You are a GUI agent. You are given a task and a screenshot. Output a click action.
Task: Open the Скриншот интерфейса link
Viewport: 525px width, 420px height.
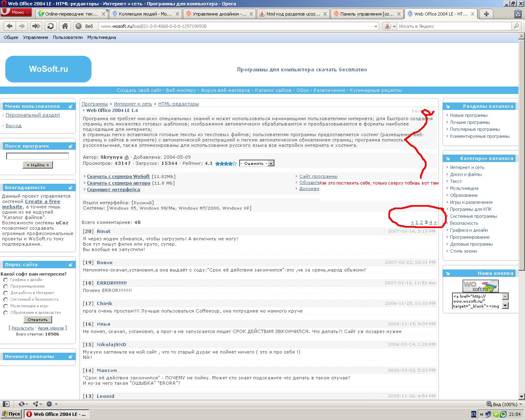pyautogui.click(x=113, y=189)
